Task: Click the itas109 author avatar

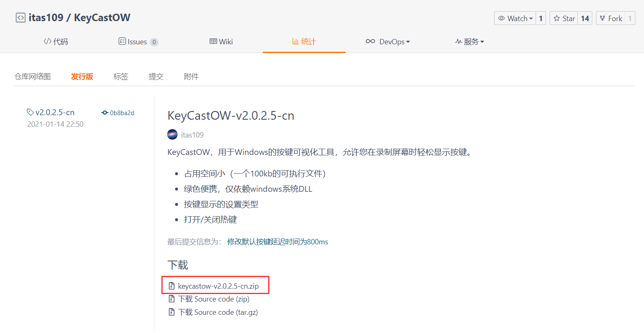Action: 172,135
